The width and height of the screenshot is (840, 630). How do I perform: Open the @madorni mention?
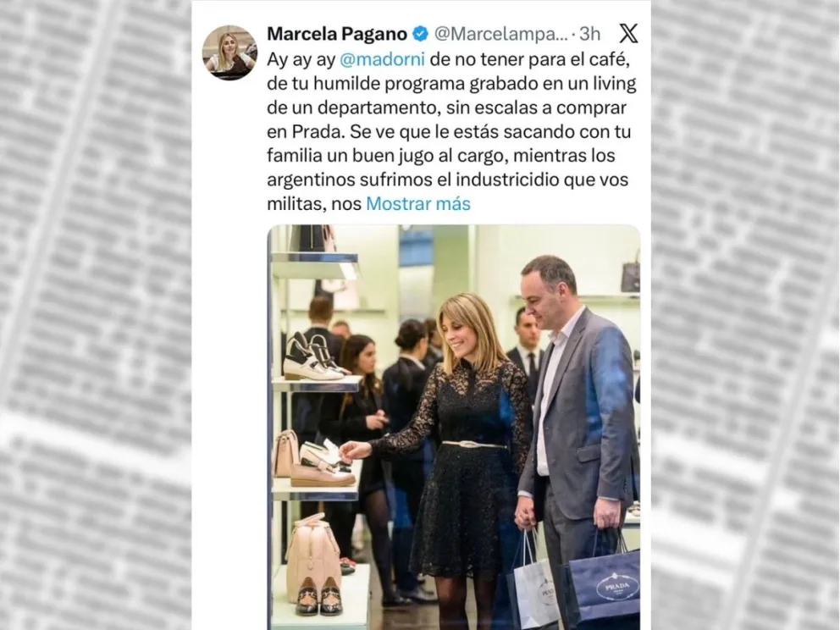382,59
